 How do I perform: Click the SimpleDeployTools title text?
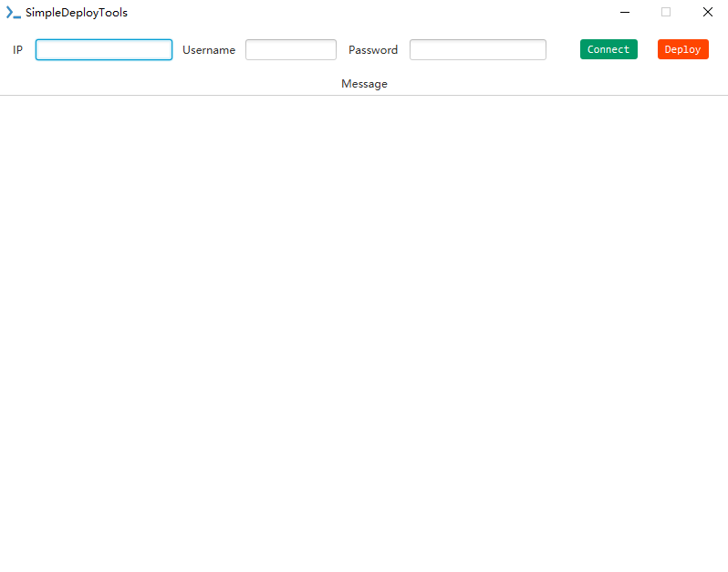click(77, 13)
